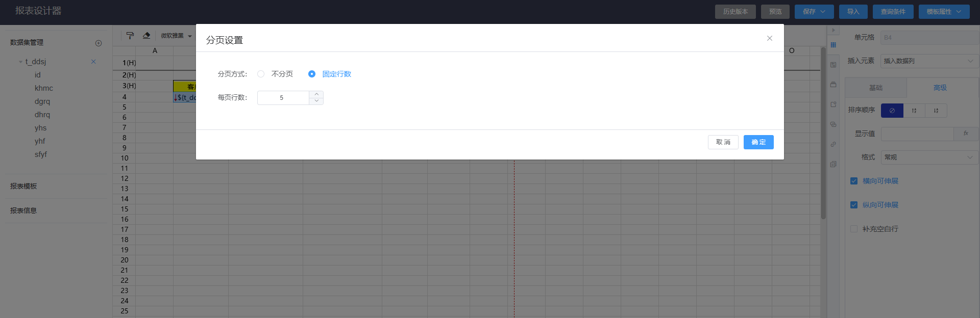Choose descending sort order icon
This screenshot has height=318, width=980.
click(x=936, y=111)
